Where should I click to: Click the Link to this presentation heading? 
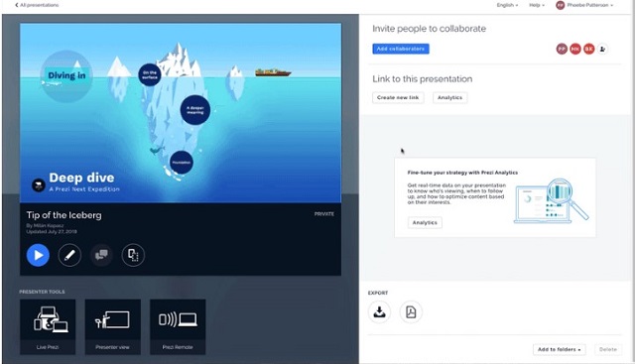click(423, 79)
